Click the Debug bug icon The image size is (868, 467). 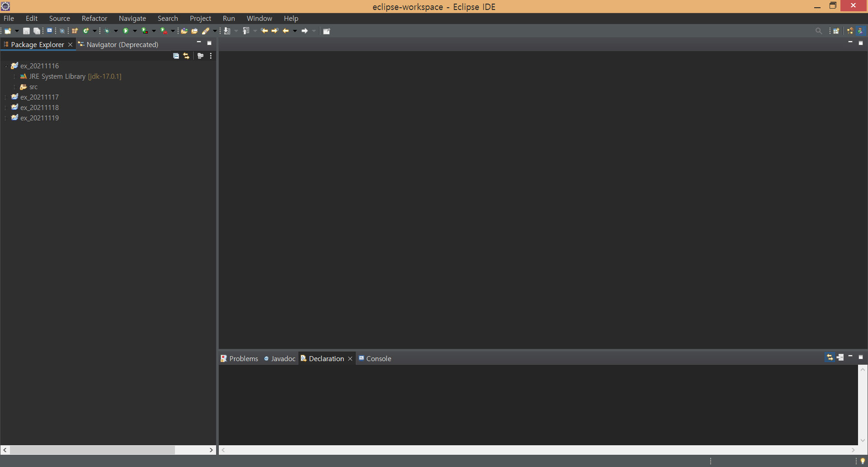[x=107, y=31]
